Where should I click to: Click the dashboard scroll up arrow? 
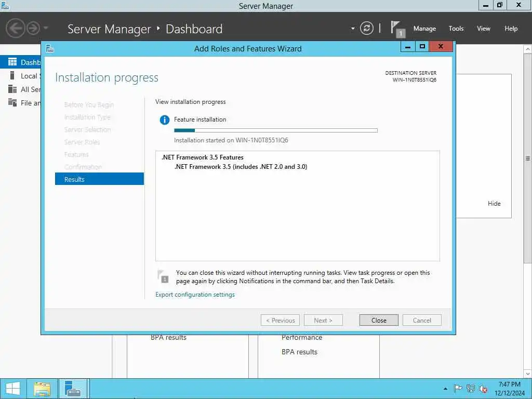[x=528, y=49]
